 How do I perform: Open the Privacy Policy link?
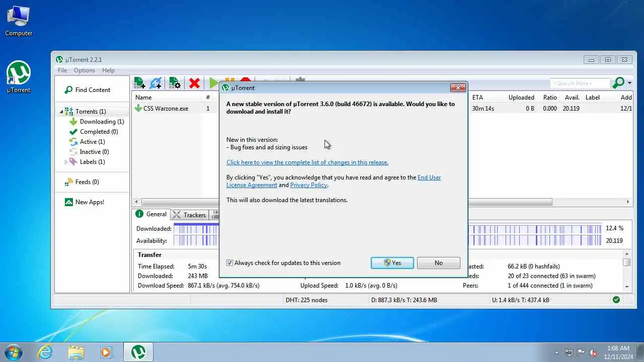(x=309, y=185)
